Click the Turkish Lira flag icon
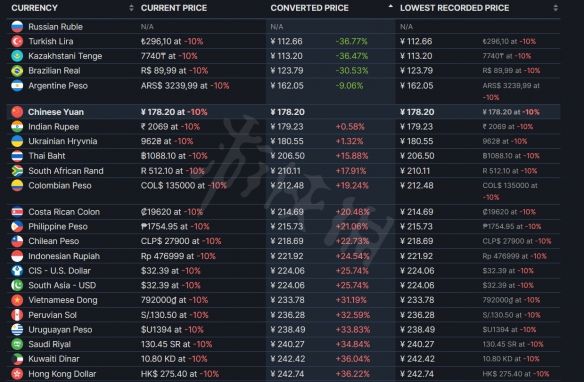This screenshot has height=382, width=584. [x=17, y=41]
